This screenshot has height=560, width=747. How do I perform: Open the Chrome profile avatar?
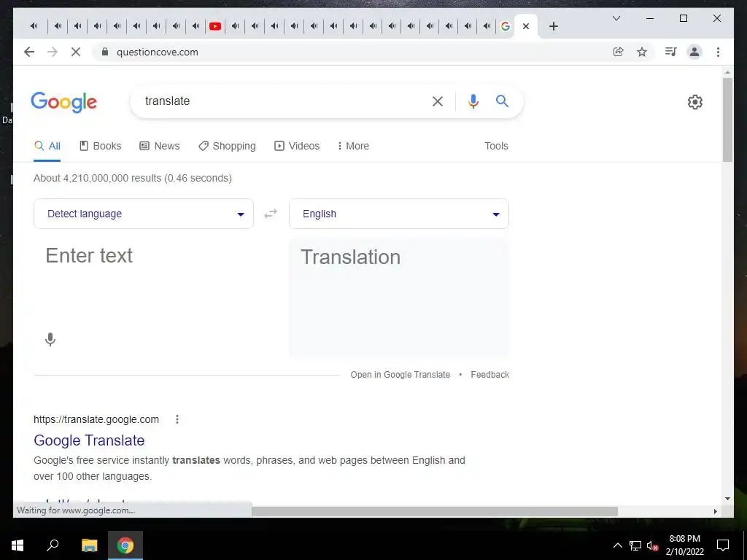pos(694,52)
